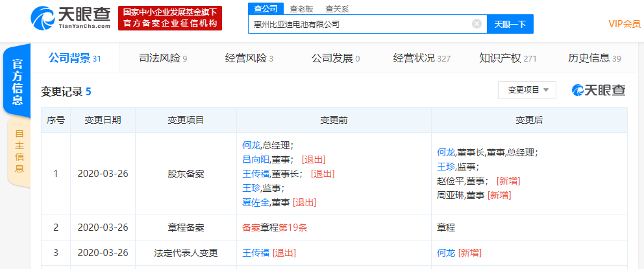Select the 历史信息 tab
The image size is (644, 269).
tap(594, 58)
